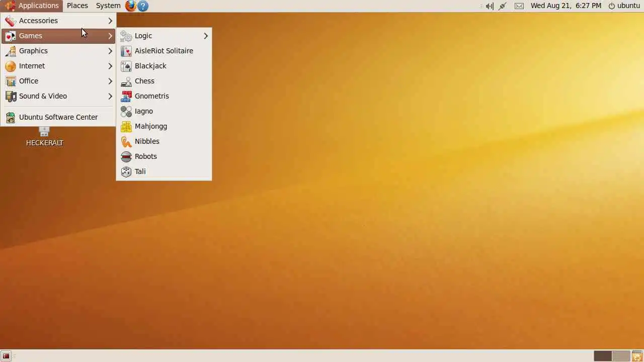This screenshot has height=362, width=644.
Task: Open the clock showing Wed Aug 21
Action: coord(566,6)
